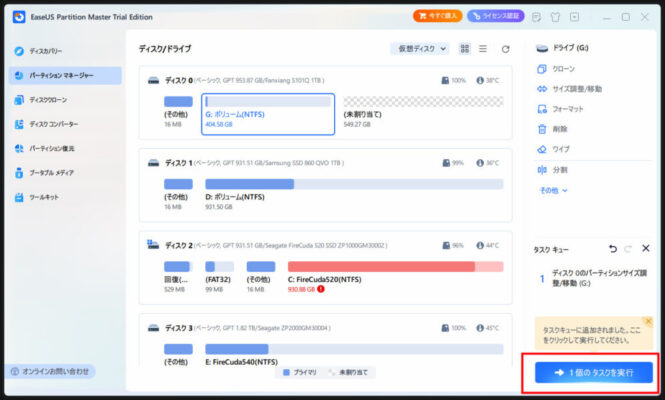Select the 549.27 GB unallocated space on disk 0
Viewport: 665px width, 400px height.
point(423,112)
